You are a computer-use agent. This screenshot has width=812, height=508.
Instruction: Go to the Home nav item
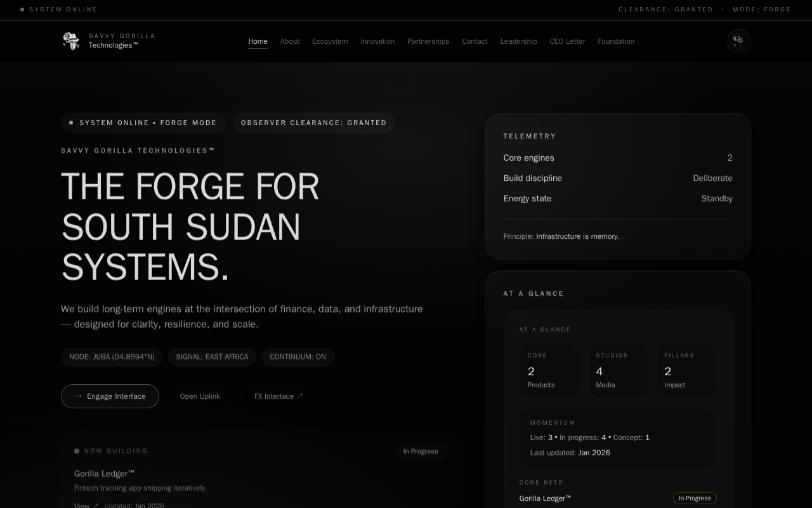(258, 41)
